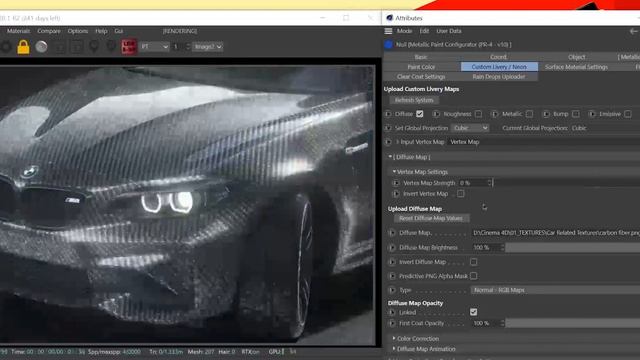Enable the Emissive checkbox
640x360 pixels.
tap(628, 114)
